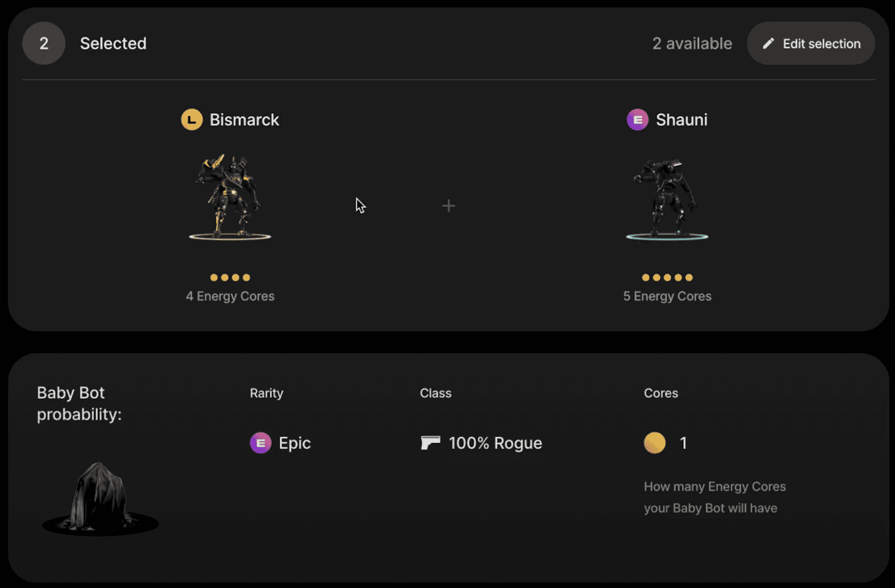Click the gold Energy Core coin icon

[x=655, y=443]
